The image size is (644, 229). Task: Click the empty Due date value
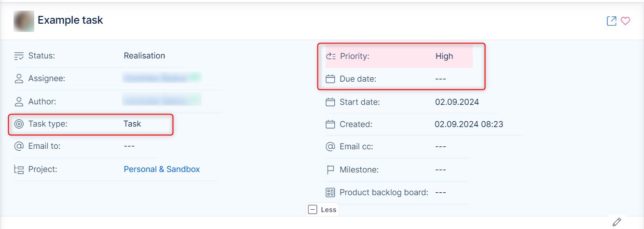click(x=440, y=79)
